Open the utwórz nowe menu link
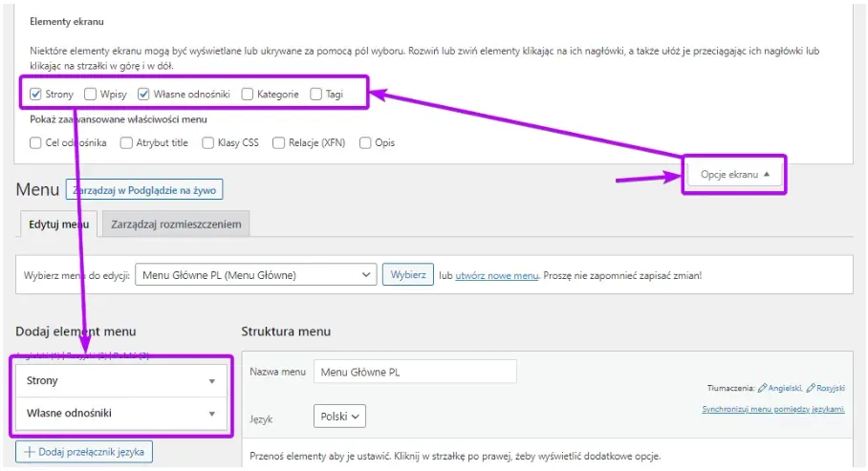This screenshot has width=868, height=471. click(496, 276)
